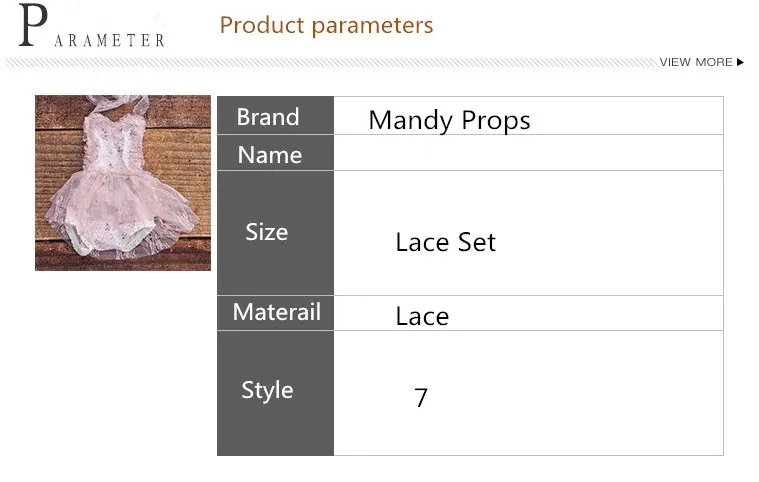Click the large P logo letter

coord(33,26)
